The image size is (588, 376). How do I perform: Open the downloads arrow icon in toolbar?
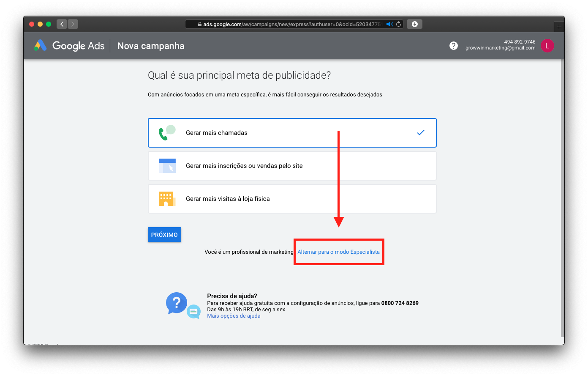(415, 24)
